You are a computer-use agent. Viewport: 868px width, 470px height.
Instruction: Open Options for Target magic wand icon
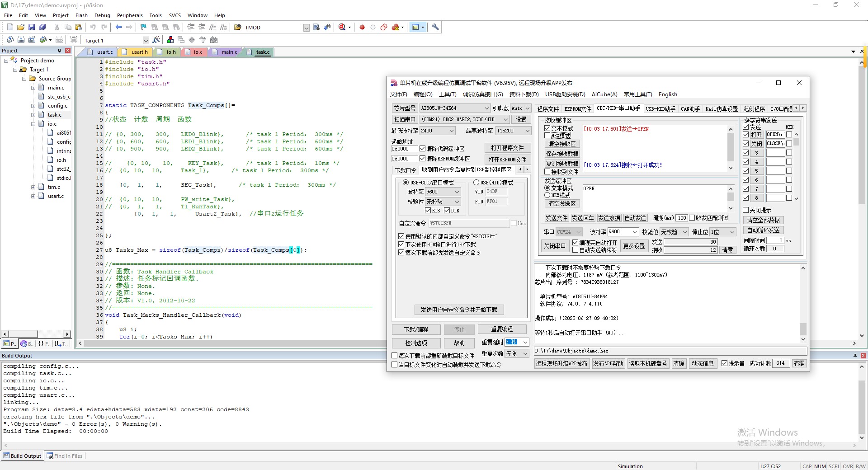156,40
